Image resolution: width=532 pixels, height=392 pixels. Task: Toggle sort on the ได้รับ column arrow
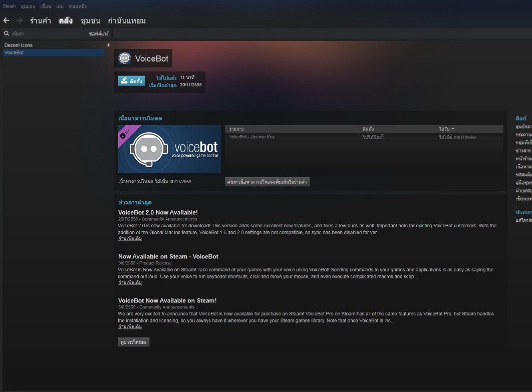point(453,129)
